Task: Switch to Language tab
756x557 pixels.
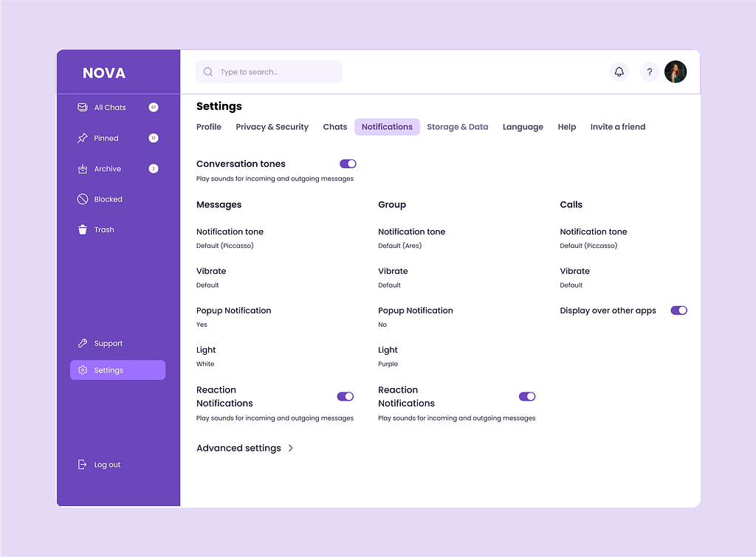Action: coord(523,127)
